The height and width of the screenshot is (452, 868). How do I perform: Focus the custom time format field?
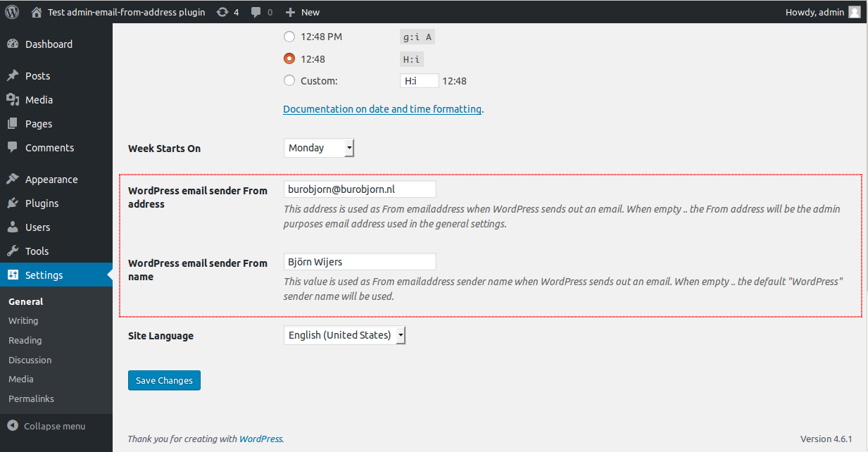pos(420,81)
